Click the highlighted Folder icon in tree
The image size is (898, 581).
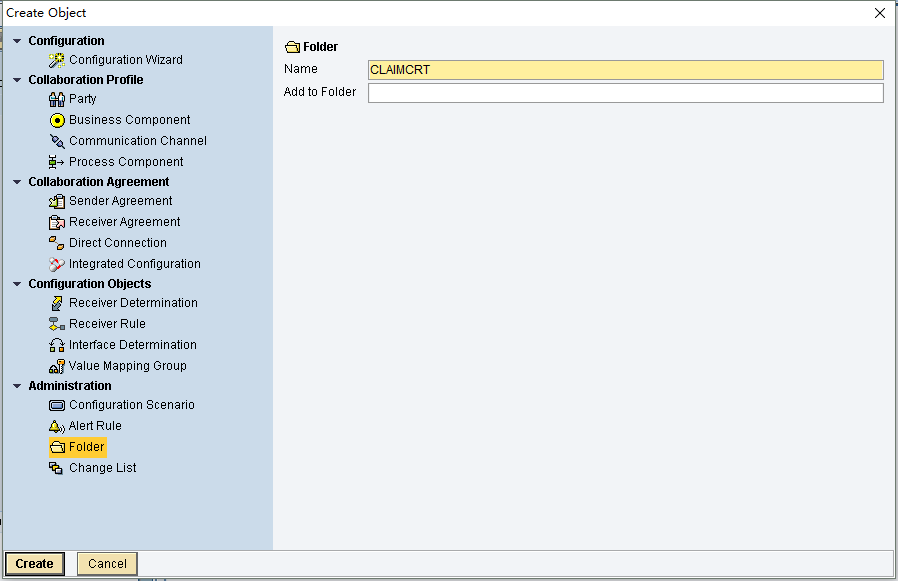(57, 447)
